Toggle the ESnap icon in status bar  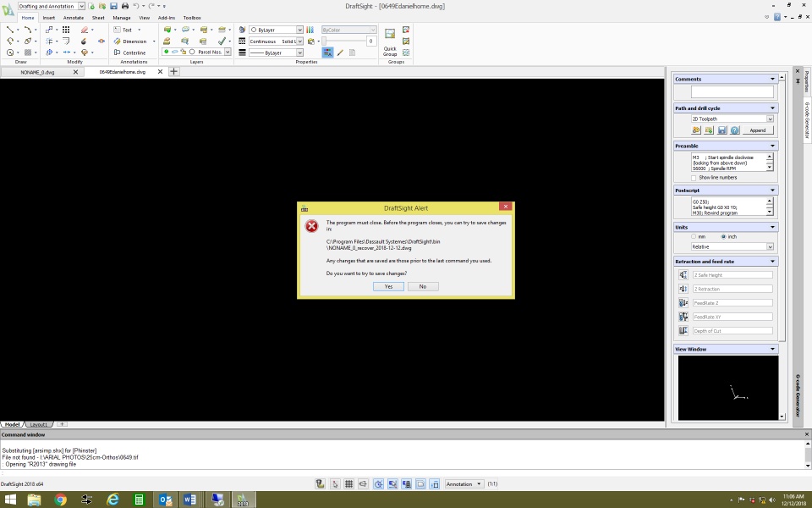click(392, 483)
